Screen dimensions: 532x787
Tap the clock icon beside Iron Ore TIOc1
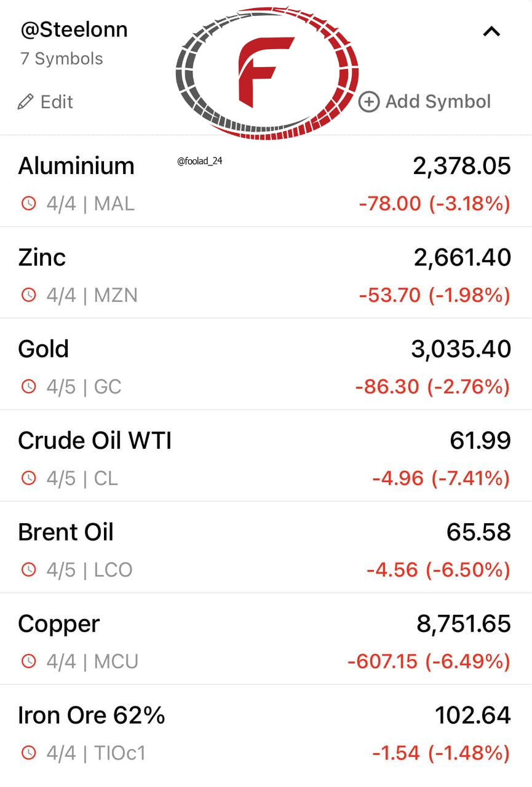pyautogui.click(x=29, y=753)
